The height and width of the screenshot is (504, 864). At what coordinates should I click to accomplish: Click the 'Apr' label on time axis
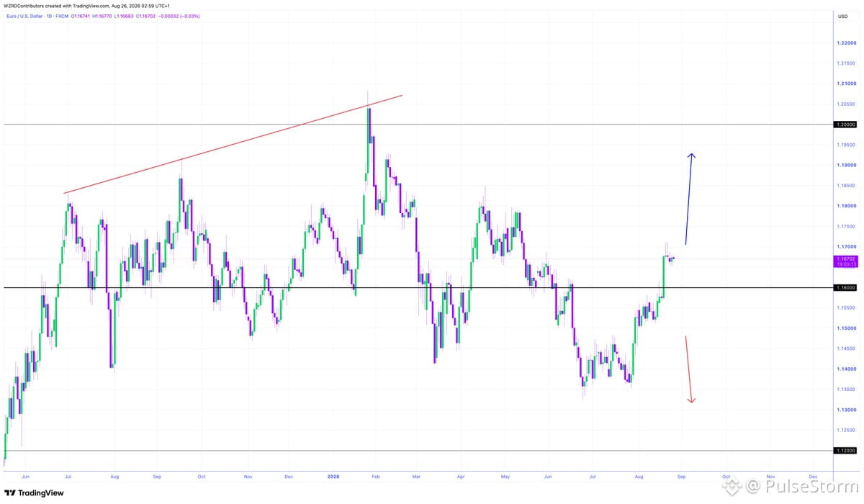tap(460, 477)
